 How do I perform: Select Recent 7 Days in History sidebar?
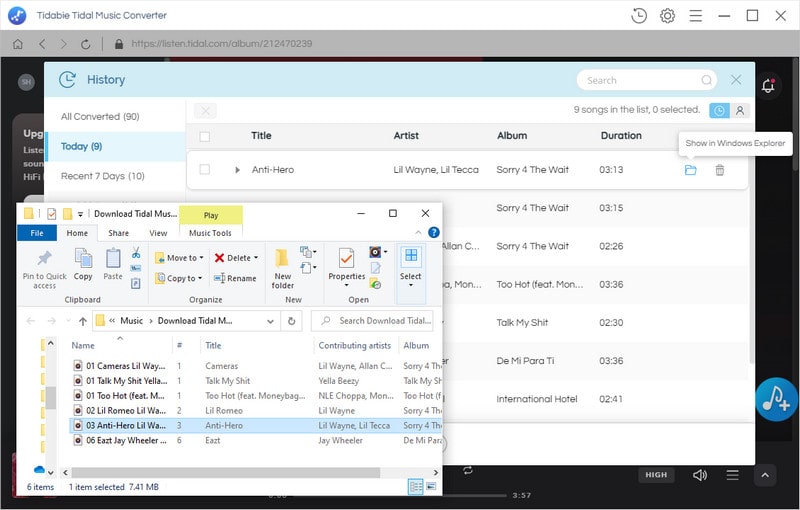(102, 176)
